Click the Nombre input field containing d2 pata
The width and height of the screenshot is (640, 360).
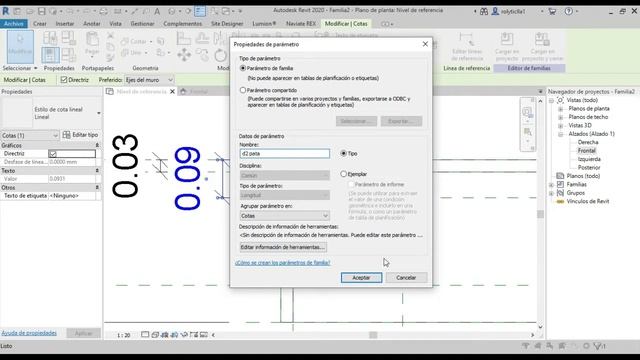pos(284,153)
